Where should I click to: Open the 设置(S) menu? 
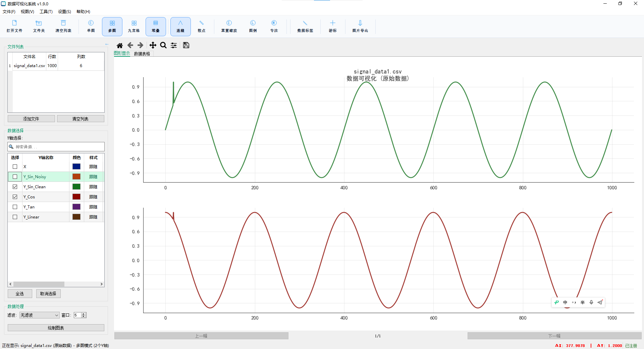click(64, 11)
